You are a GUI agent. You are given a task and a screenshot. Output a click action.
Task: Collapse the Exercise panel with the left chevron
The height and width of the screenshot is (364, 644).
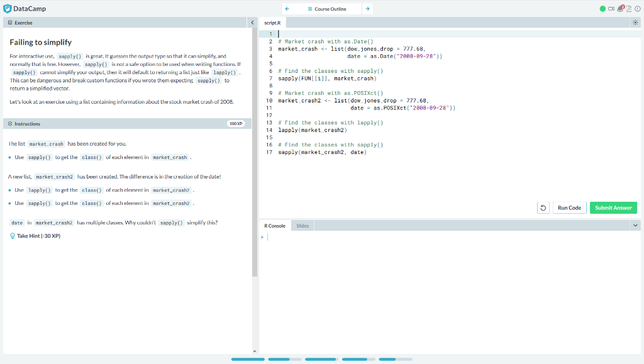coord(252,21)
